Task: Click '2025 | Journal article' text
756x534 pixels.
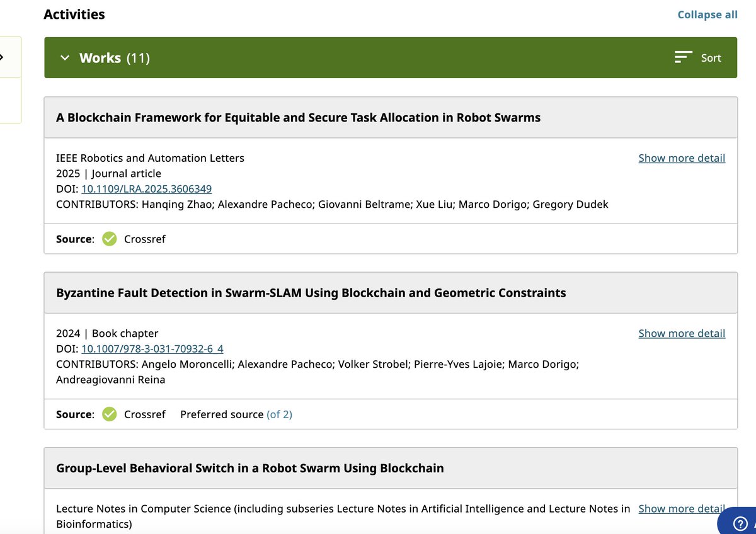Action: click(108, 173)
